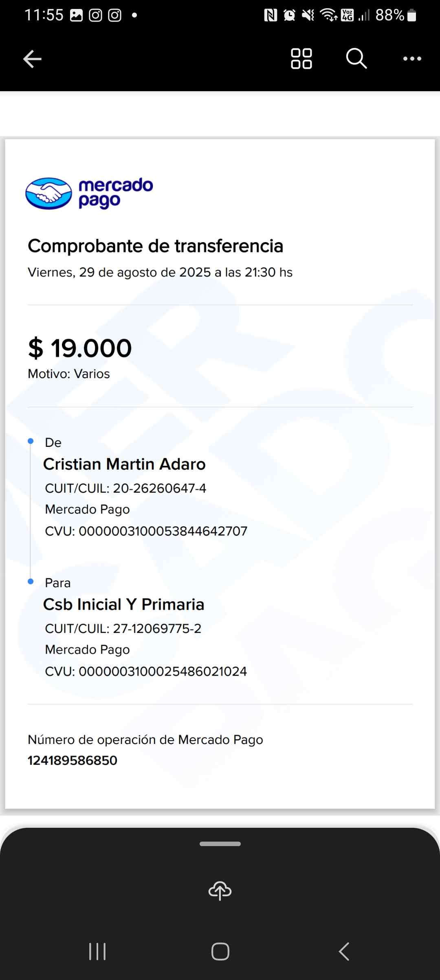Tap the Comprobante de transferencia heading
Viewport: 440px width, 980px height.
pyautogui.click(x=155, y=246)
